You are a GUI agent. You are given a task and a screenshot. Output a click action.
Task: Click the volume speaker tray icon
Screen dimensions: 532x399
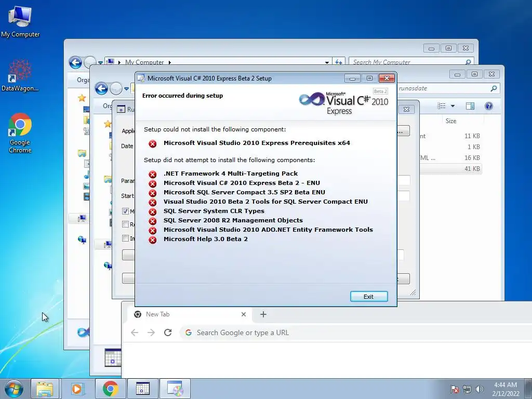479,389
